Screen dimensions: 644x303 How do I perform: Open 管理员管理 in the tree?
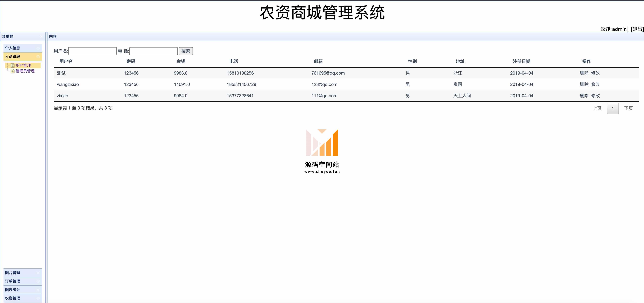25,71
